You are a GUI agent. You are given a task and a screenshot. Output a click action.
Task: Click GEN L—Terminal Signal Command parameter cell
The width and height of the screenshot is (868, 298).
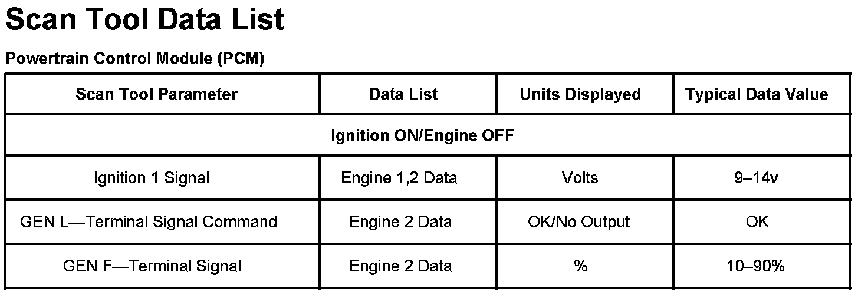(149, 222)
